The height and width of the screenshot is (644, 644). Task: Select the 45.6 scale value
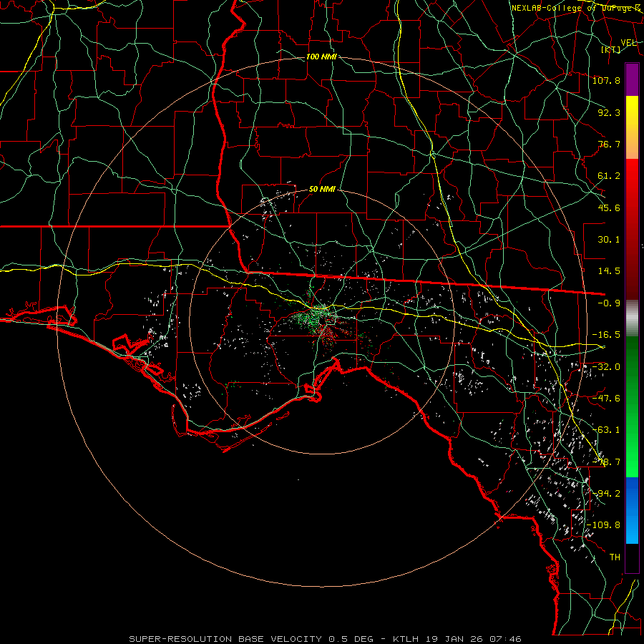click(609, 208)
